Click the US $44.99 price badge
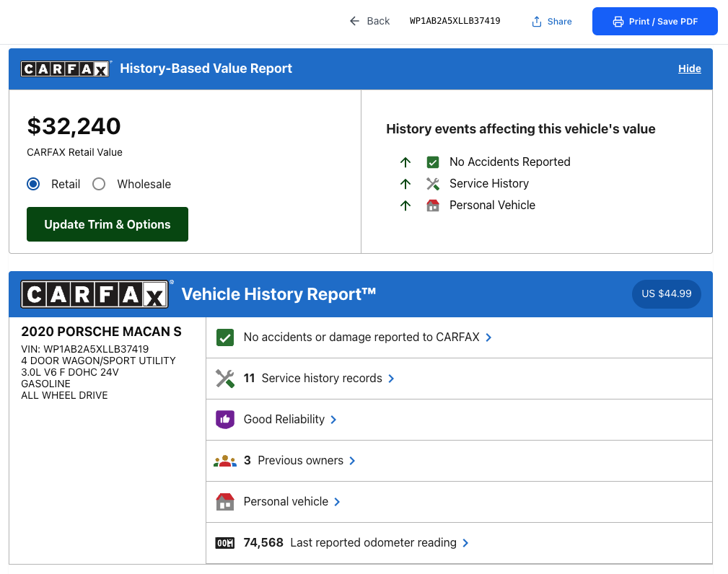Screen dimensions: 728x574 (x=666, y=294)
